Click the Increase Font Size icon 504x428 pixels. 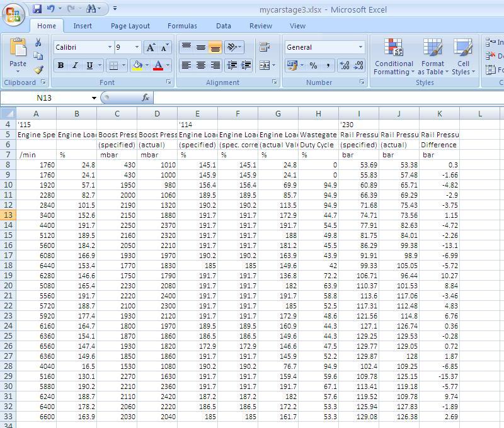coord(151,48)
